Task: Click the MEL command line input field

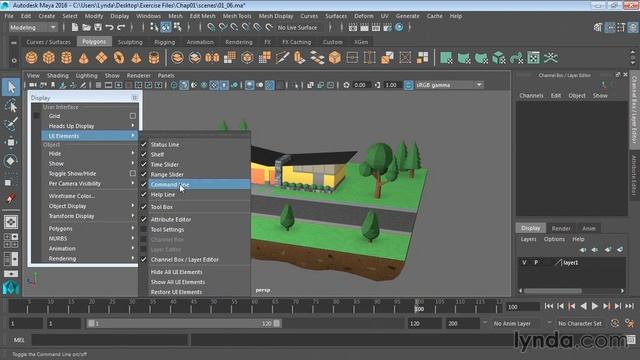Action: tap(110, 340)
